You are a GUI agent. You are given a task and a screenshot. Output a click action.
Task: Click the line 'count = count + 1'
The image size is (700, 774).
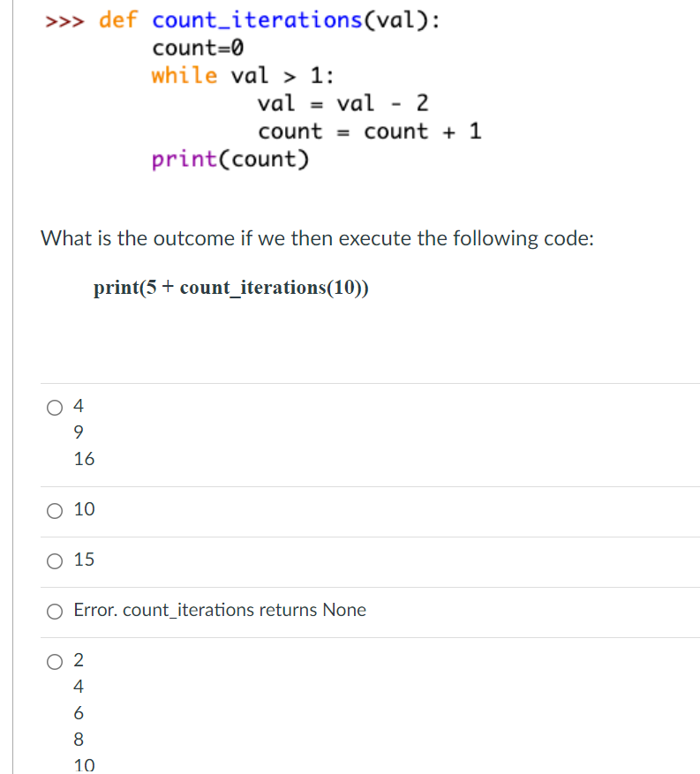click(x=370, y=131)
